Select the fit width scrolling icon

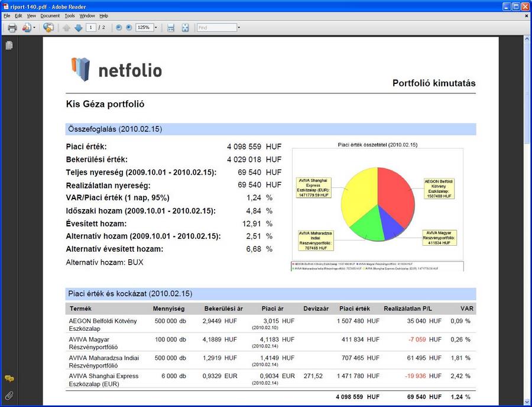pyautogui.click(x=171, y=28)
